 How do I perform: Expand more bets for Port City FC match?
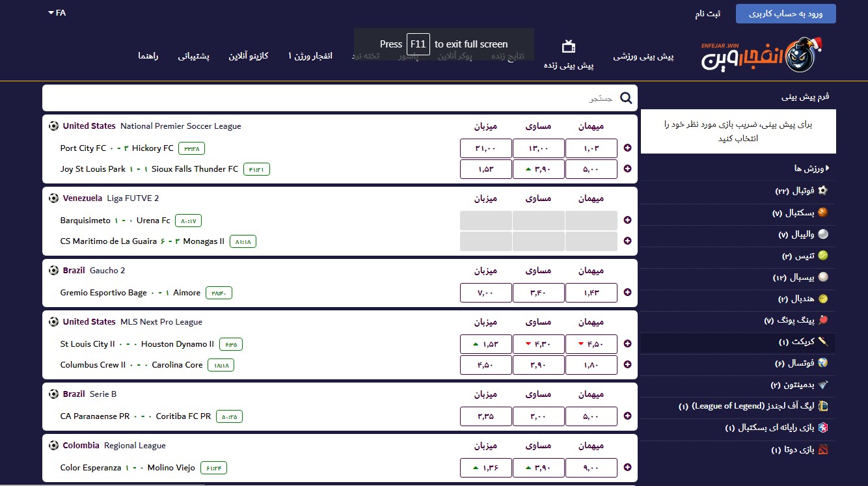tap(627, 148)
